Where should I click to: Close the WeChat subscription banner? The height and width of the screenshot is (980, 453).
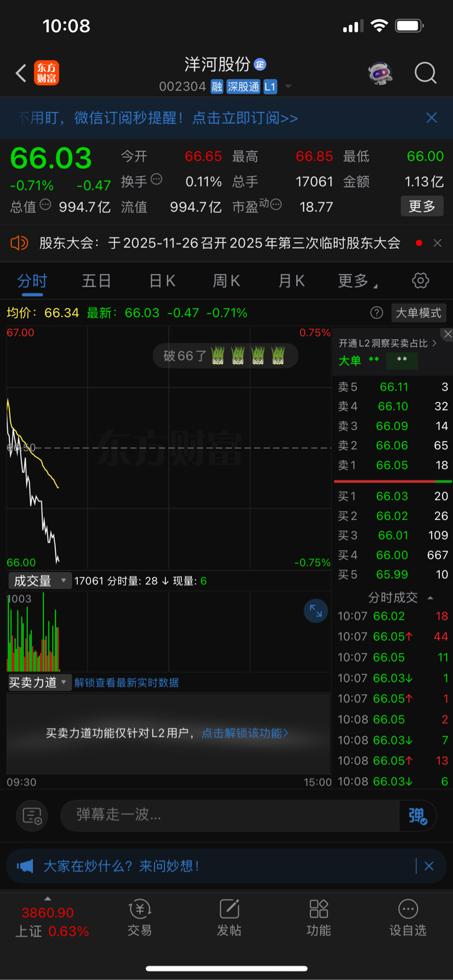point(432,118)
